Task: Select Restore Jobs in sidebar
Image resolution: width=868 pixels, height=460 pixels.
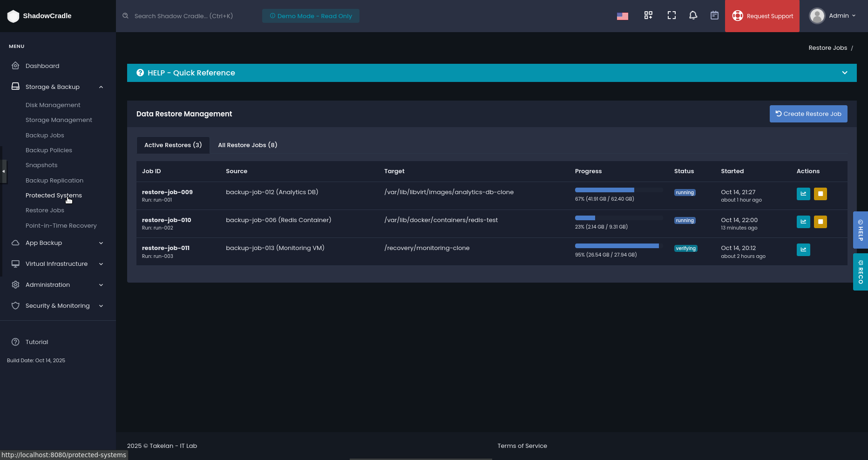Action: coord(45,210)
